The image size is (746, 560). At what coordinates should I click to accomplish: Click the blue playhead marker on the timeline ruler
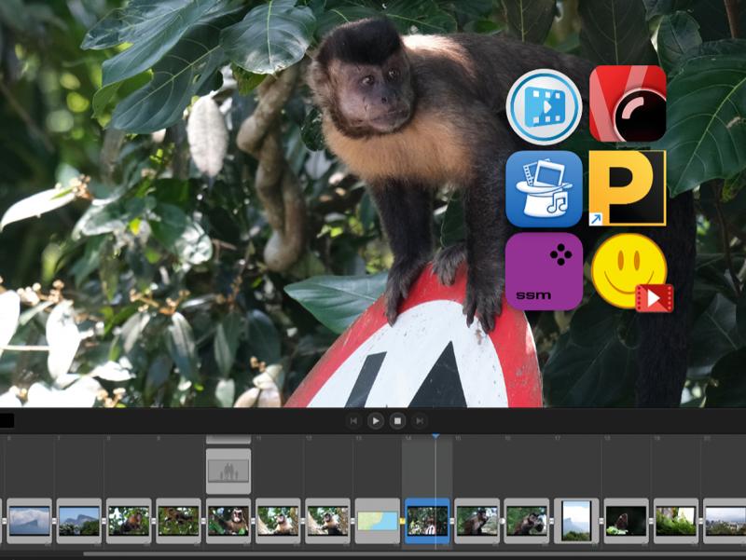435,436
